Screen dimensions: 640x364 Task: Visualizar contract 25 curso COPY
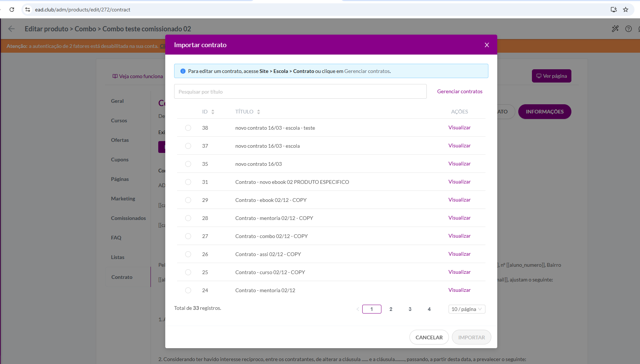(460, 272)
